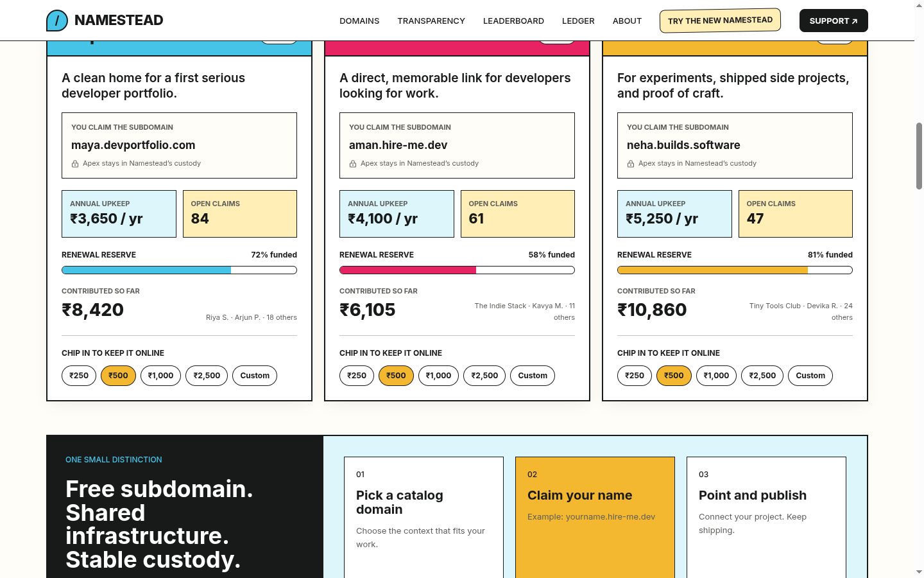Select ₹250 chip for maya.devportfolio.com
This screenshot has height=578, width=924.
point(79,376)
